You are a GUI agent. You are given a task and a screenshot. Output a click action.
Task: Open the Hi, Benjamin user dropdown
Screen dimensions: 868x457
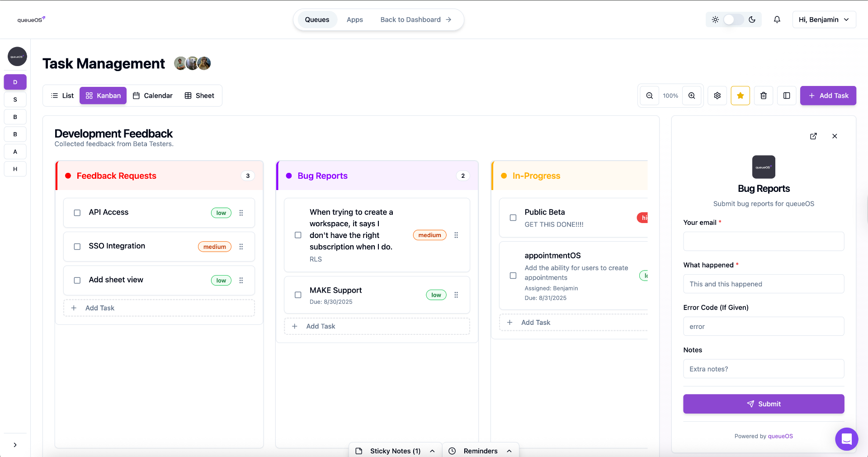click(x=824, y=19)
